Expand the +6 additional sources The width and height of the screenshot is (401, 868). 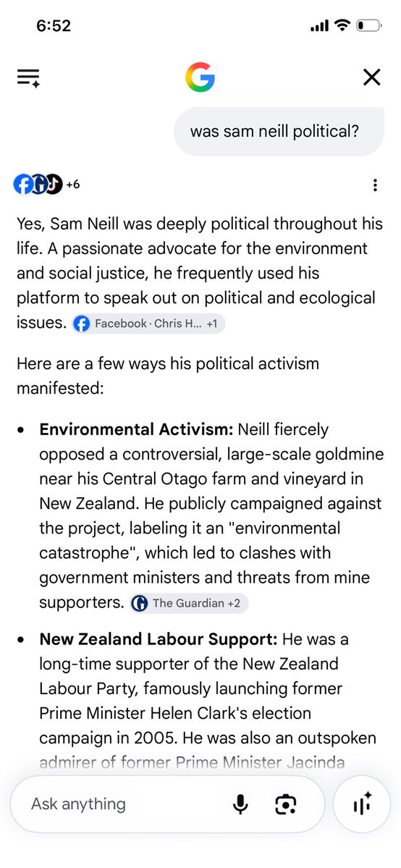click(72, 185)
